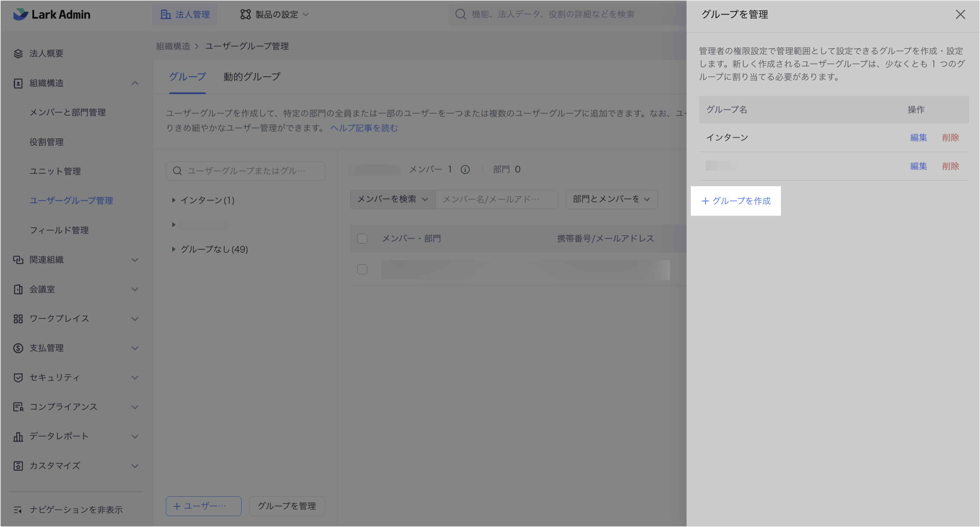980x527 pixels.
Task: Click the 組織構造 breadcrumb link
Action: (x=173, y=46)
